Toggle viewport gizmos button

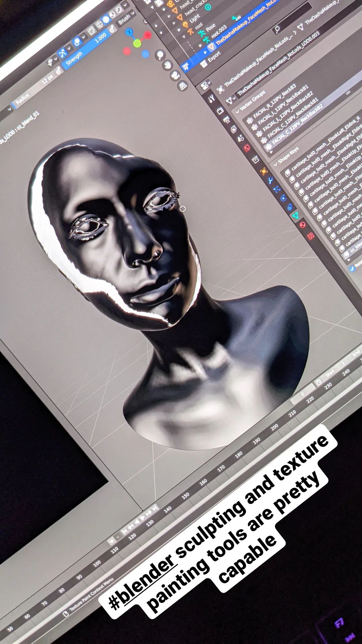(63, 53)
